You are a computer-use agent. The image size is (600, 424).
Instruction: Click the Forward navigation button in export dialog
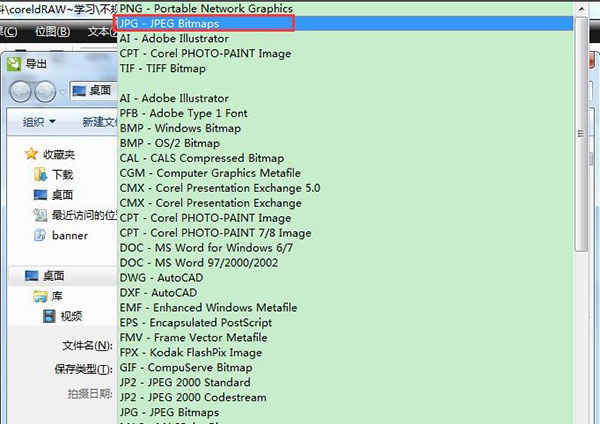point(45,91)
